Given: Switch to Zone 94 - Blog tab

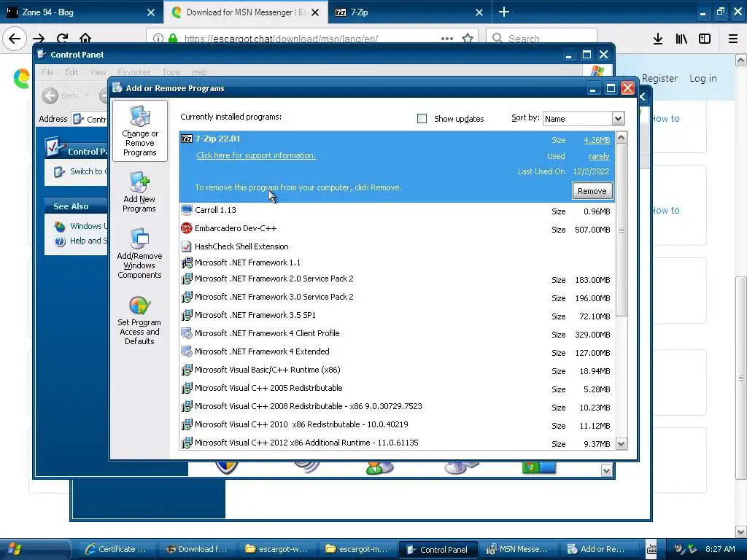Looking at the screenshot, I should 81,12.
